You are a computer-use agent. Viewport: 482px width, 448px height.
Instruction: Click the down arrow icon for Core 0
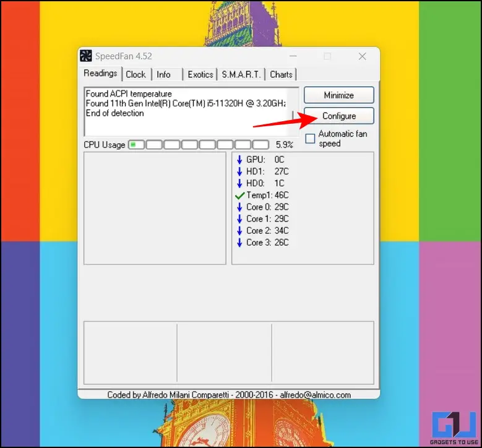(x=239, y=207)
